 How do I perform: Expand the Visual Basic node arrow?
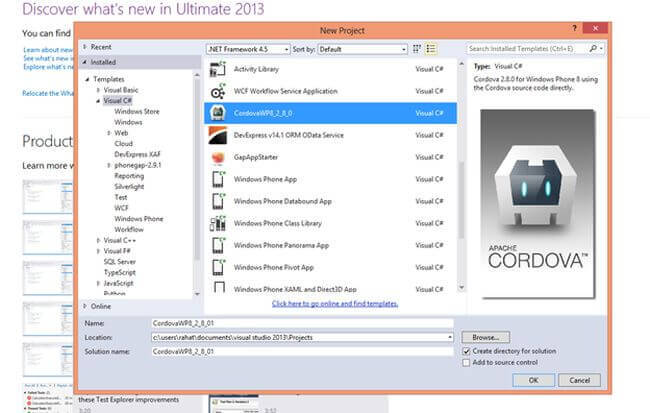point(98,90)
